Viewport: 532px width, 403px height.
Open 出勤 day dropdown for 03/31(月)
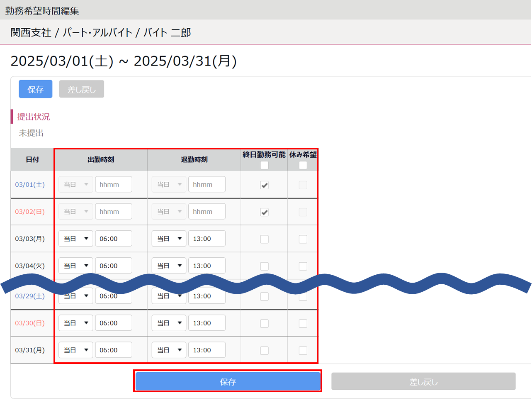click(x=76, y=350)
